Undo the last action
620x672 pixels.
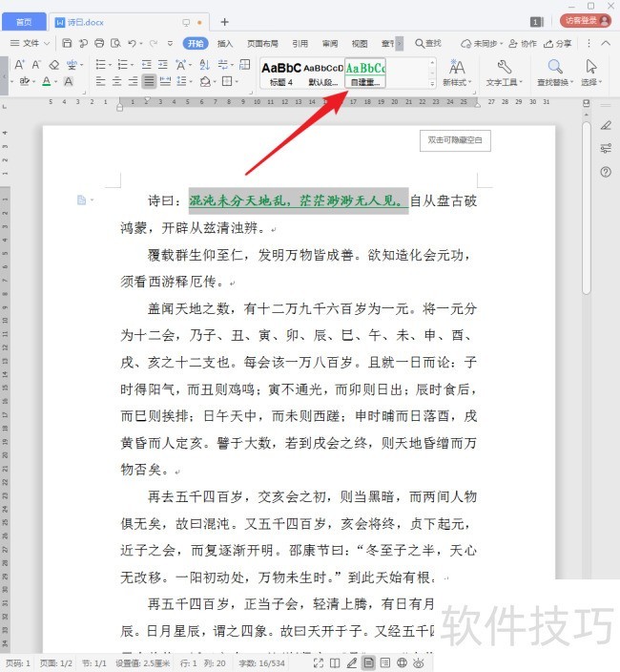132,43
